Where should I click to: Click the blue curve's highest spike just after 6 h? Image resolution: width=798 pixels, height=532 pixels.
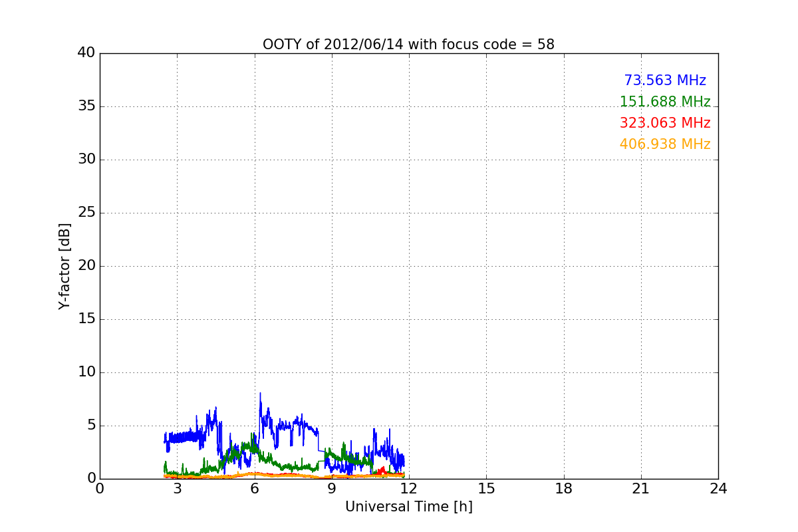click(260, 394)
